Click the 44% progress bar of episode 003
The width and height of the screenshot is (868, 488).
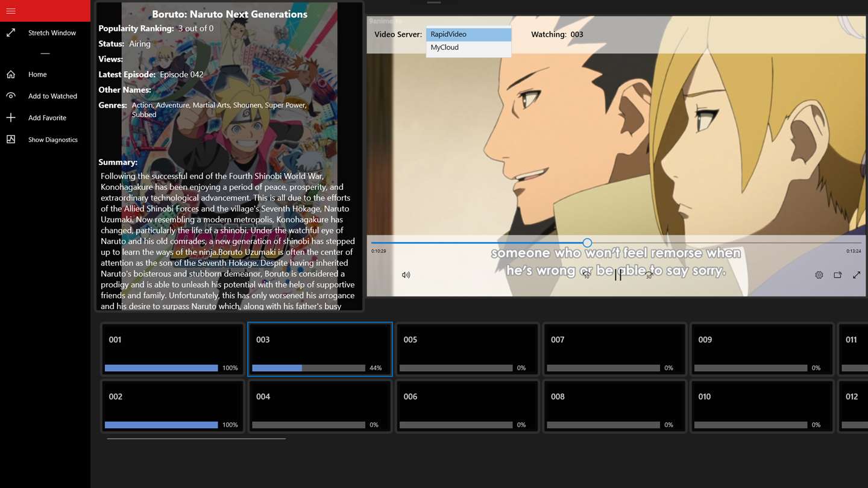tap(309, 368)
